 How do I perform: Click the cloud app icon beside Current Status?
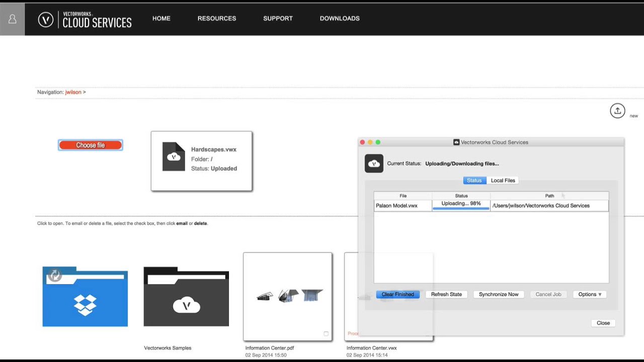point(374,163)
